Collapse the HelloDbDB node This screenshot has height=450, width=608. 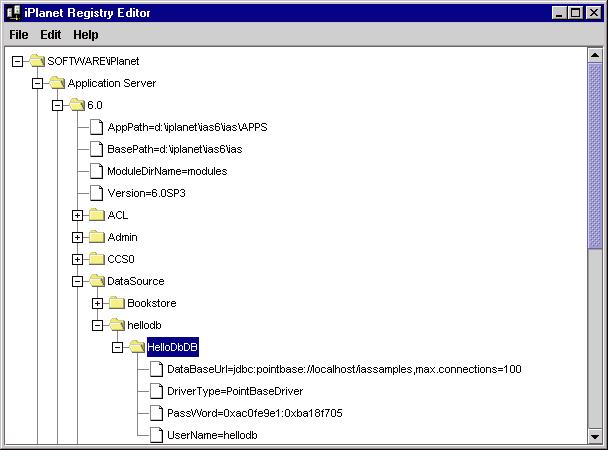[117, 347]
